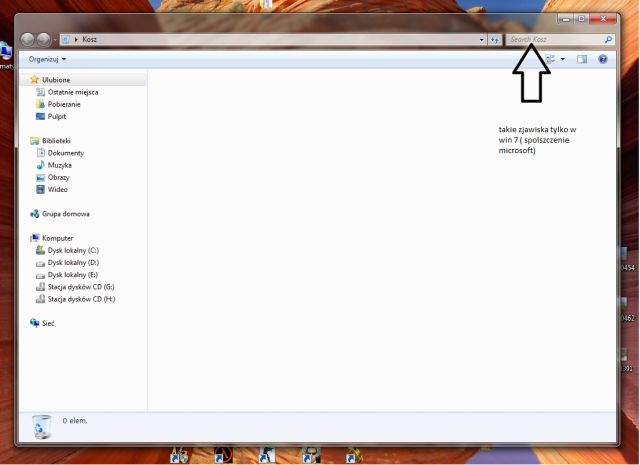Click the Wideo film icon
Image resolution: width=640 pixels, height=465 pixels.
(40, 189)
